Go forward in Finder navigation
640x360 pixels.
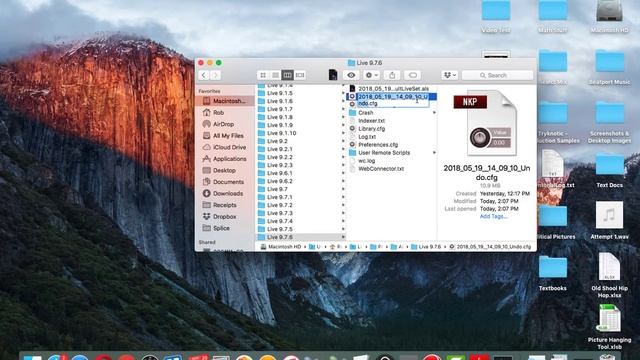pos(216,75)
